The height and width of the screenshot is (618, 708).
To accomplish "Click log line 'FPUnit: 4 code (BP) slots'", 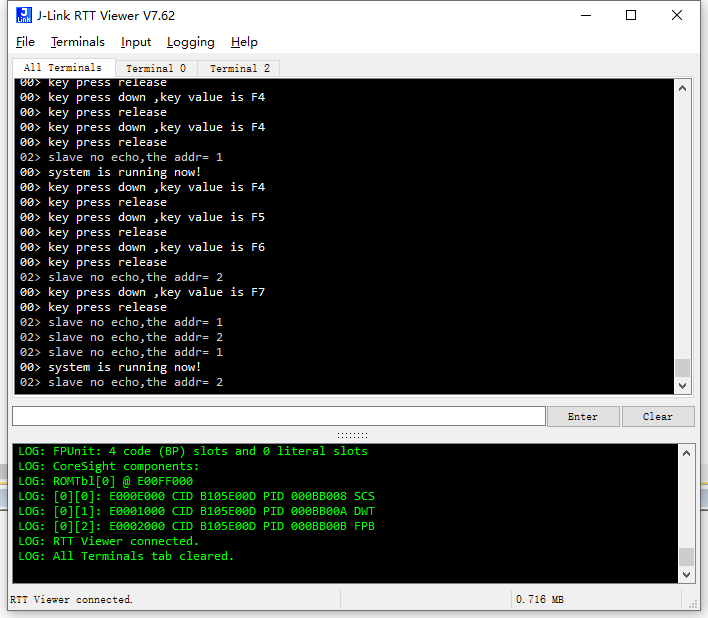I will (193, 451).
